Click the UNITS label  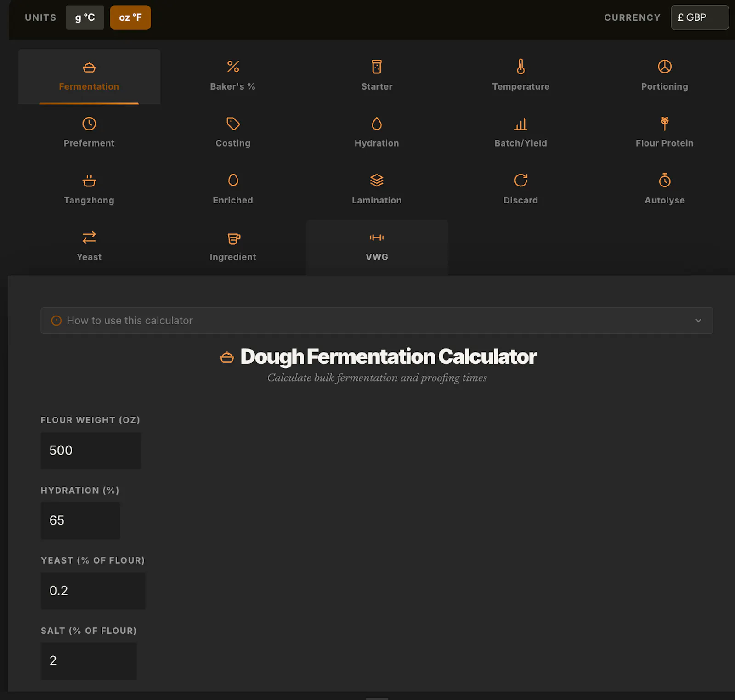(x=40, y=17)
